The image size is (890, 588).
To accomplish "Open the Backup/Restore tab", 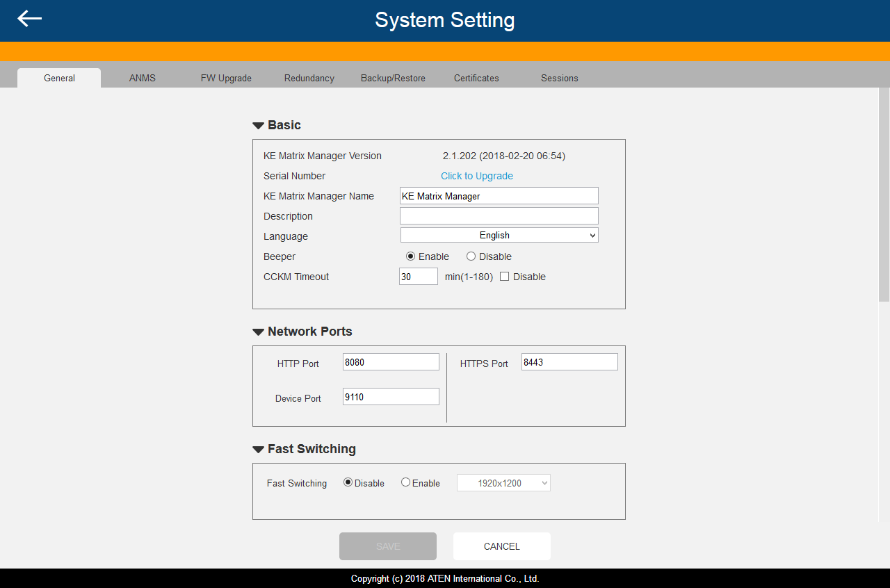I will [393, 78].
